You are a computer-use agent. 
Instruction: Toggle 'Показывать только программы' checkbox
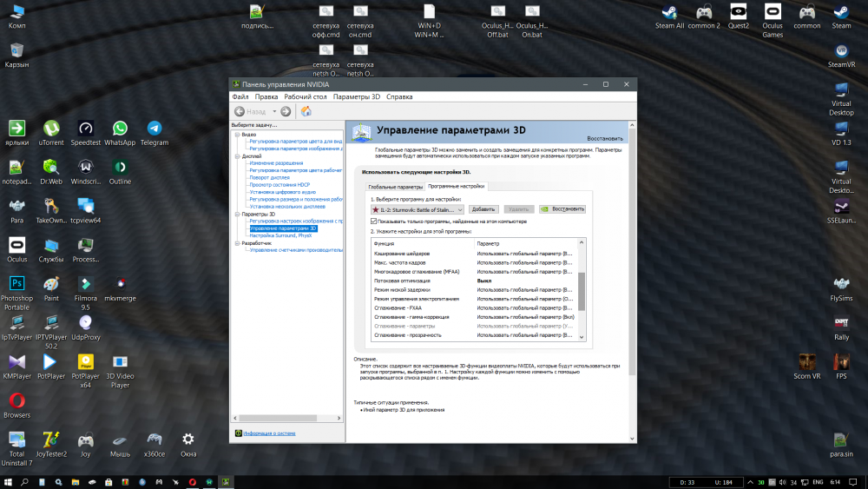(x=374, y=221)
